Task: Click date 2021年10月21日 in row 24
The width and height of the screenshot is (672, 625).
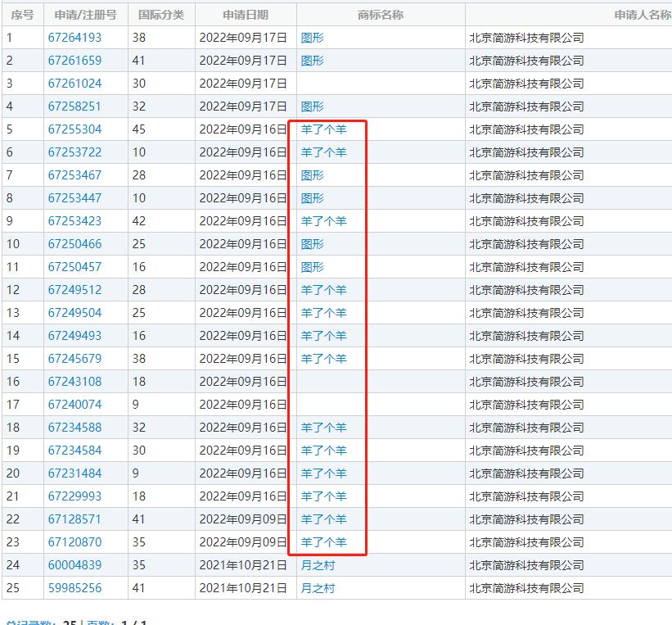Action: (242, 565)
